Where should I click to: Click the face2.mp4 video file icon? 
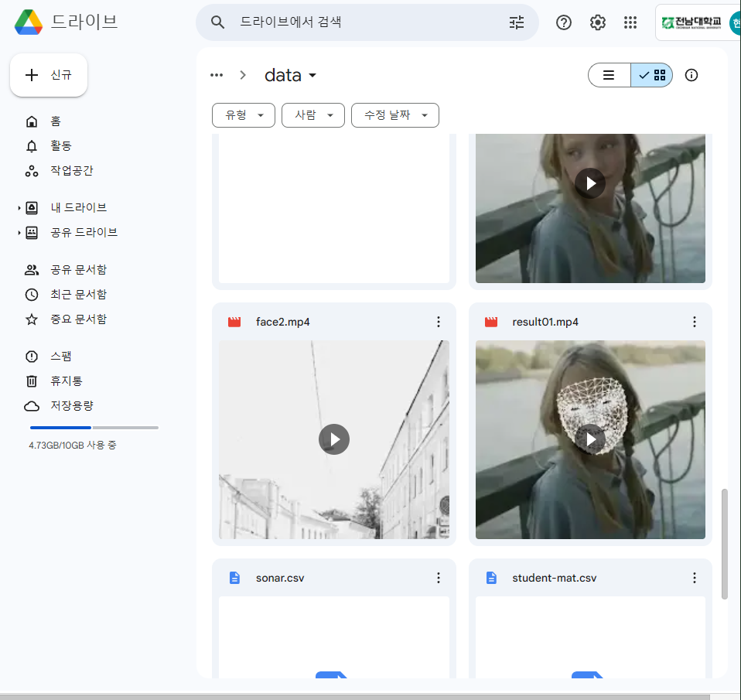[x=234, y=322]
